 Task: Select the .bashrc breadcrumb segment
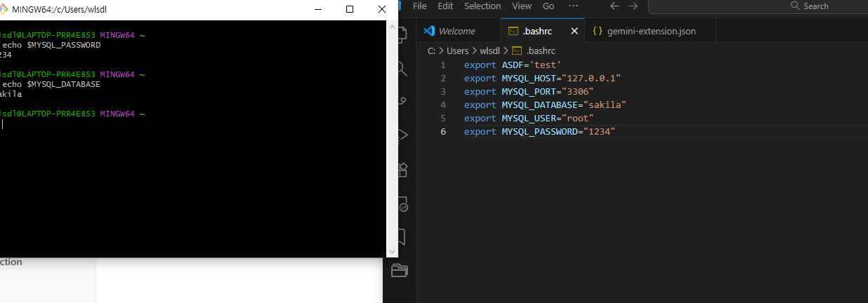(541, 50)
